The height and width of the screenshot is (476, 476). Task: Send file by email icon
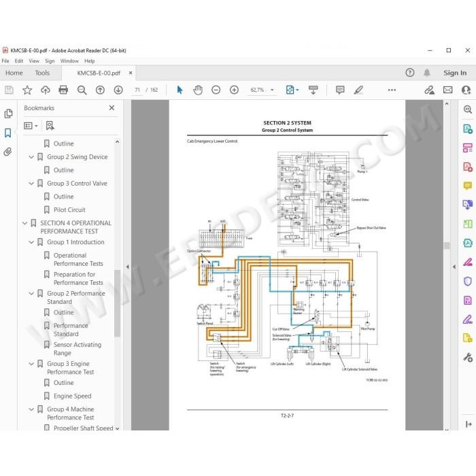(x=447, y=90)
